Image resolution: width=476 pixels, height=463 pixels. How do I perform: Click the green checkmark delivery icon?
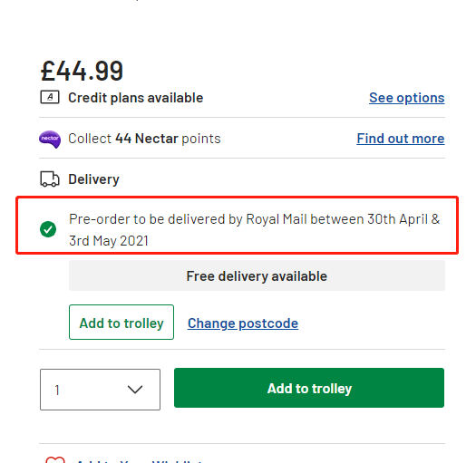pos(48,229)
